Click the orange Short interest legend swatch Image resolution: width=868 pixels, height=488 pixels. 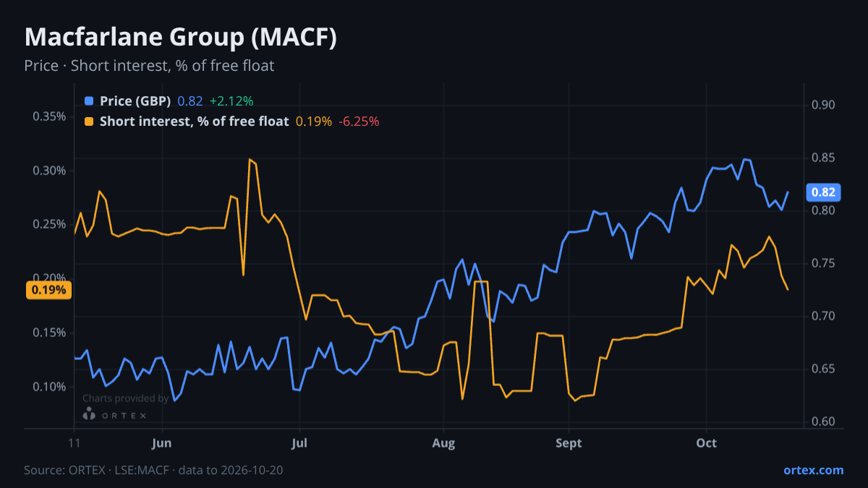(x=89, y=121)
